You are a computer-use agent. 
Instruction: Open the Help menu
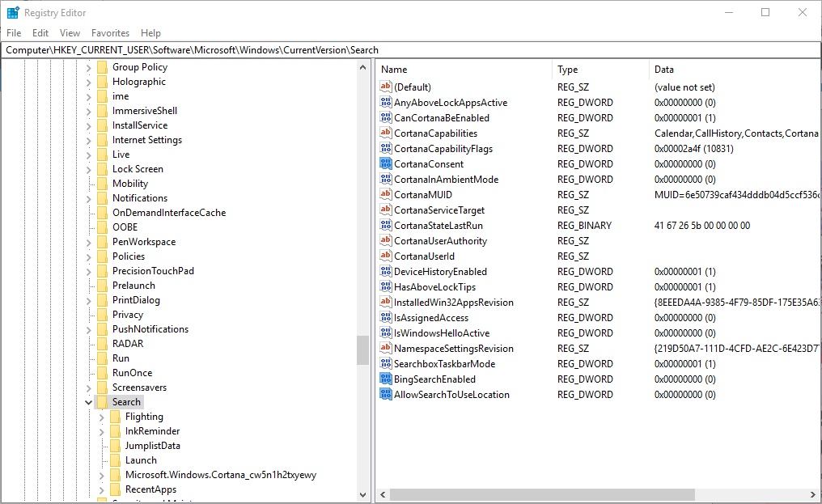pos(150,33)
